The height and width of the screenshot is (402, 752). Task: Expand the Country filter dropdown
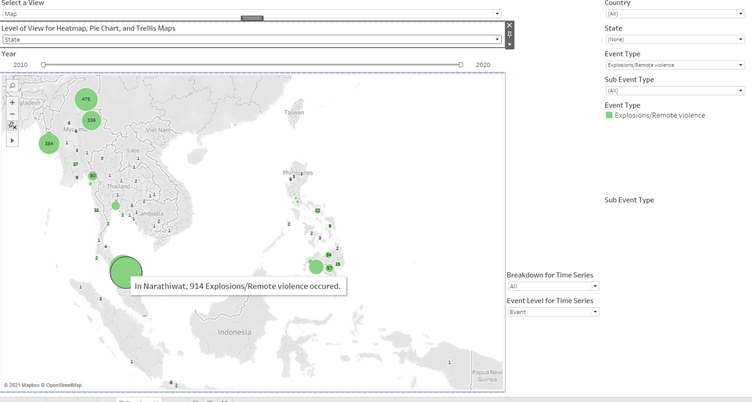[x=674, y=14]
